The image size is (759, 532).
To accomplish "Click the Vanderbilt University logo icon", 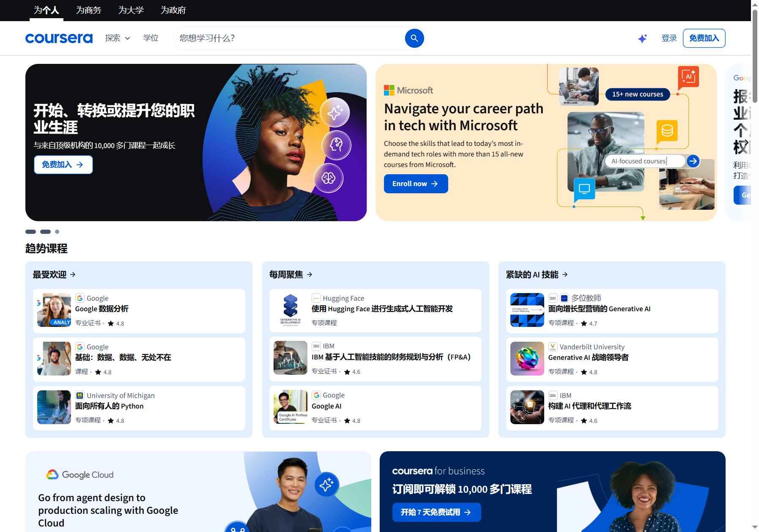I will tap(553, 347).
